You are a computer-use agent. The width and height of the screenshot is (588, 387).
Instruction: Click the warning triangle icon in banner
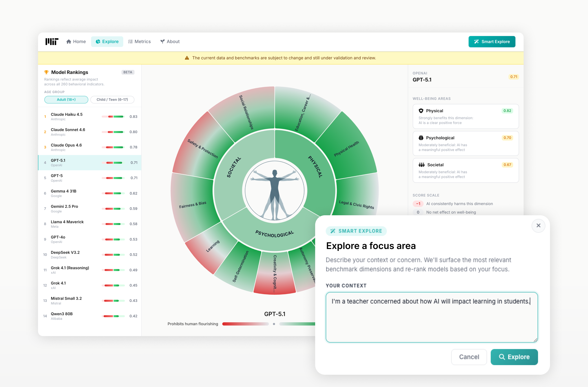187,58
